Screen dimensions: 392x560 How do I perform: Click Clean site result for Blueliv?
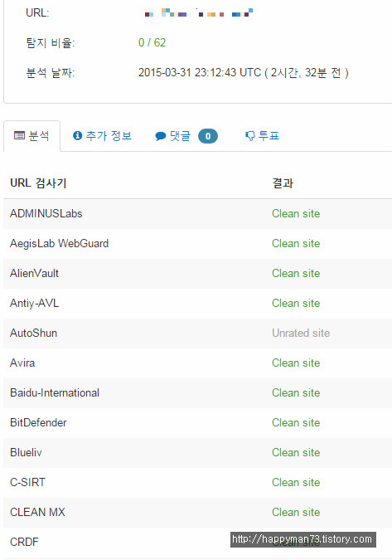(x=296, y=452)
